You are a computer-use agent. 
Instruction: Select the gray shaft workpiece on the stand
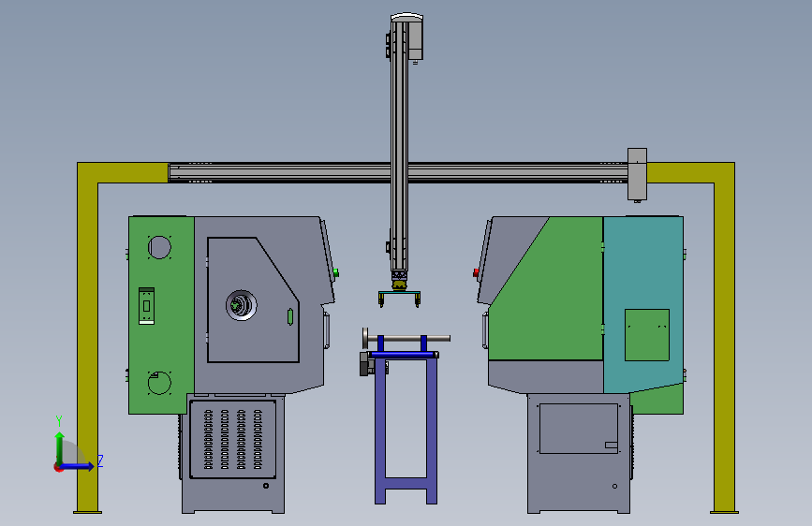406,338
